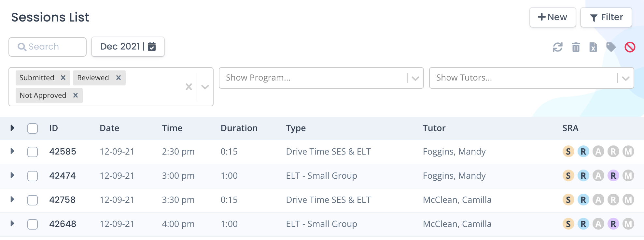Remove the Not Approved filter tag

pos(76,96)
